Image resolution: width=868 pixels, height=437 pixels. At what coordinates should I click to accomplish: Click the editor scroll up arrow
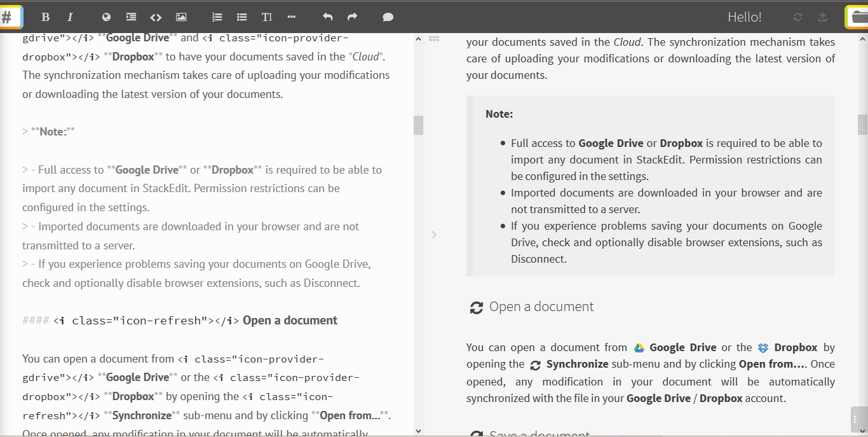tap(418, 39)
